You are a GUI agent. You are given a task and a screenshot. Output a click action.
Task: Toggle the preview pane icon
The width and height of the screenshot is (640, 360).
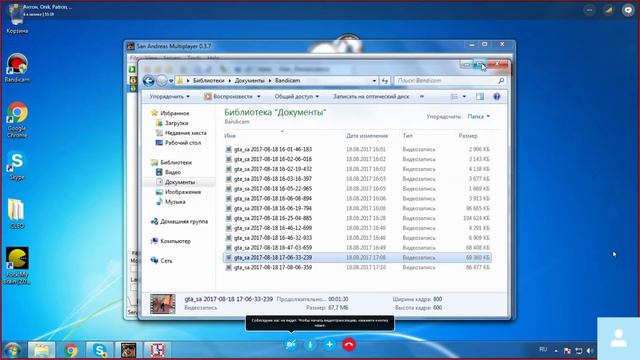(x=480, y=97)
